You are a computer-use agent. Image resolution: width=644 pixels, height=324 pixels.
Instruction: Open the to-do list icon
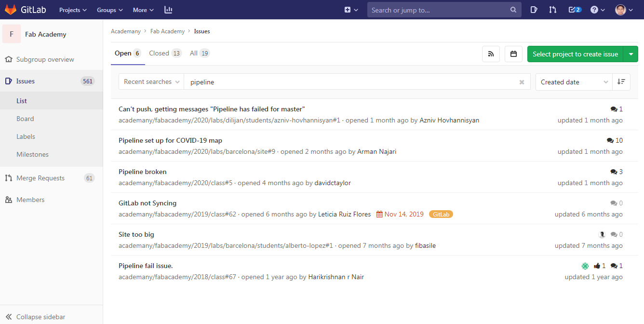[575, 10]
